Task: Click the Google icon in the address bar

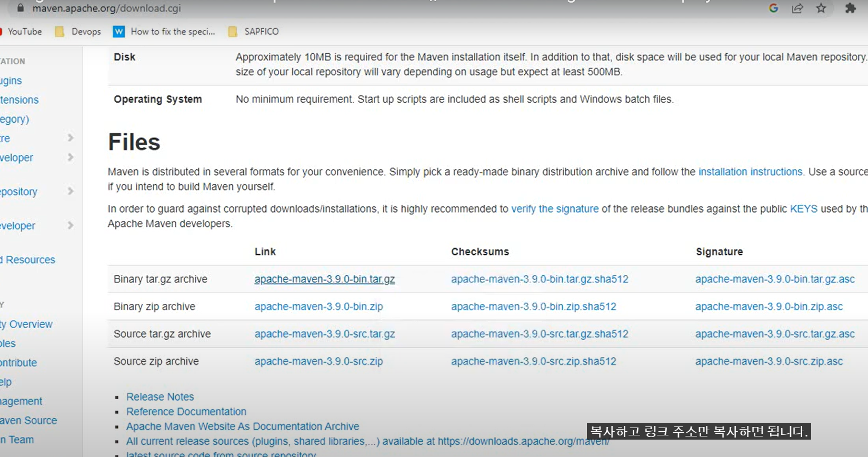Action: point(773,8)
